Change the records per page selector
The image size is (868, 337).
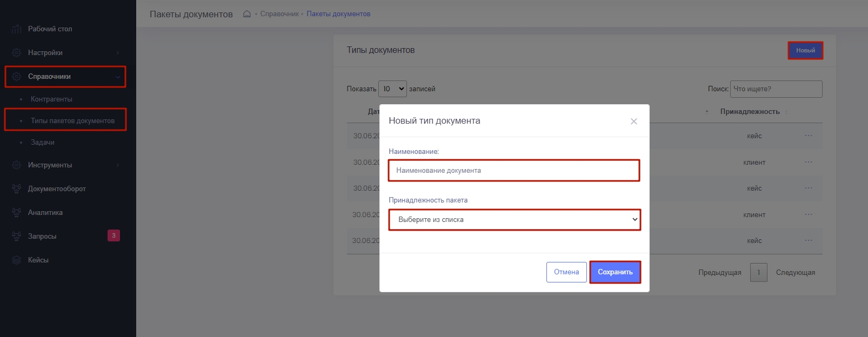[x=392, y=89]
